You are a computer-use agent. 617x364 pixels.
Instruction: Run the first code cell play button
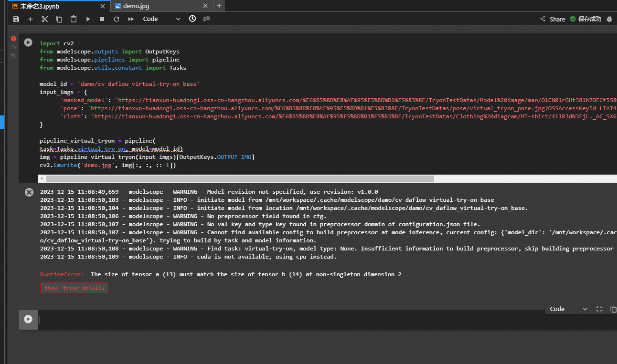[28, 42]
